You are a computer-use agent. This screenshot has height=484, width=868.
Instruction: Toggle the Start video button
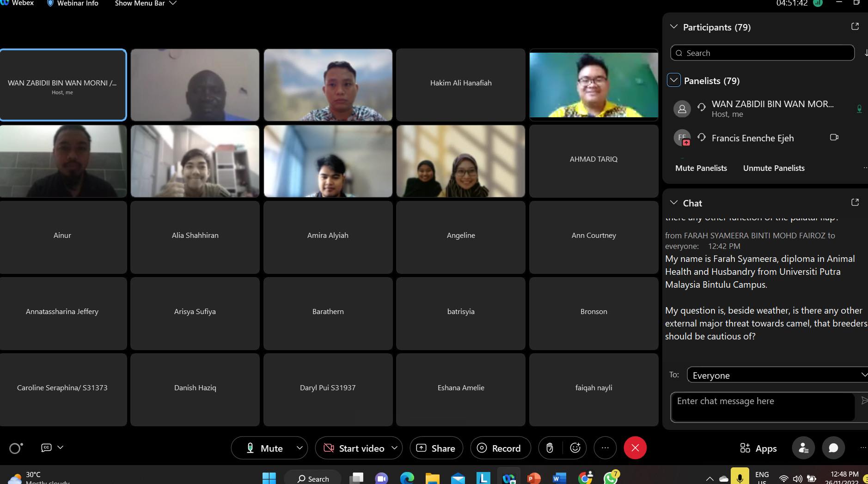pos(354,448)
